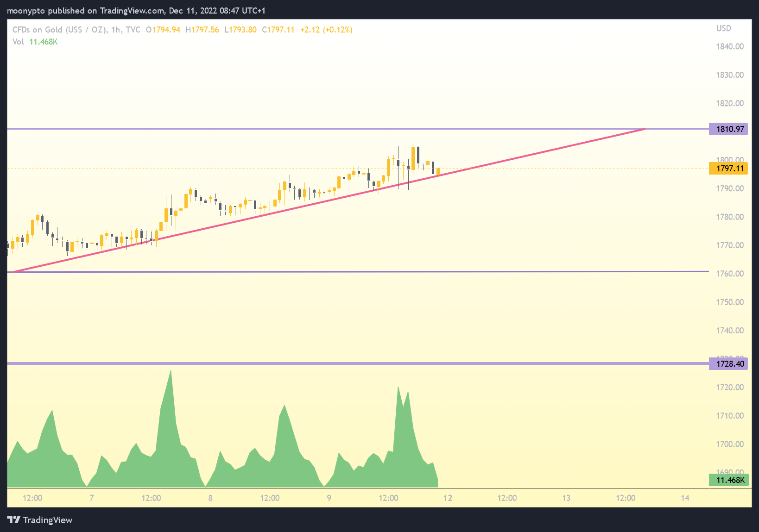Click the date 13 on time axis
The image size is (759, 532).
pyautogui.click(x=566, y=498)
